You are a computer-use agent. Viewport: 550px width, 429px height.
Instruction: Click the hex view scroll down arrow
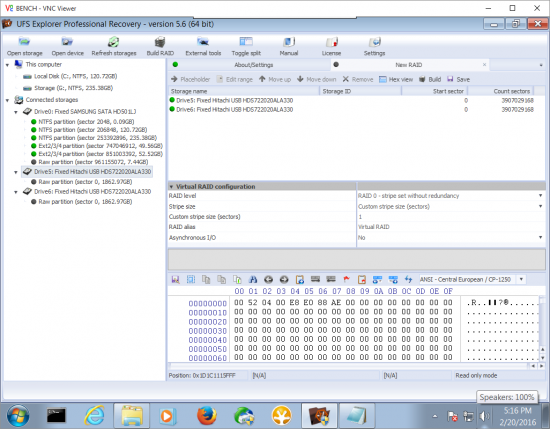[542, 358]
